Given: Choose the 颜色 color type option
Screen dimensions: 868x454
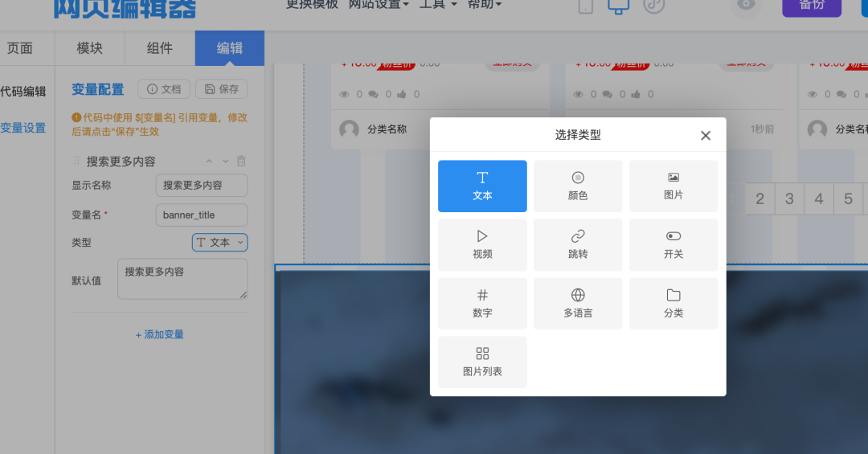Looking at the screenshot, I should (578, 186).
